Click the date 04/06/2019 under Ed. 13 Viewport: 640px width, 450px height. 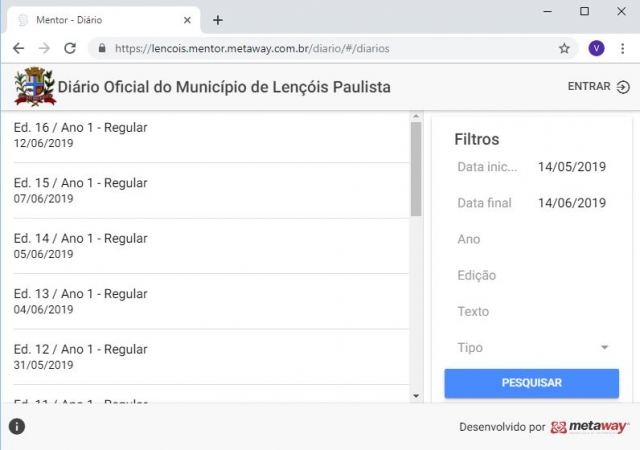(43, 310)
